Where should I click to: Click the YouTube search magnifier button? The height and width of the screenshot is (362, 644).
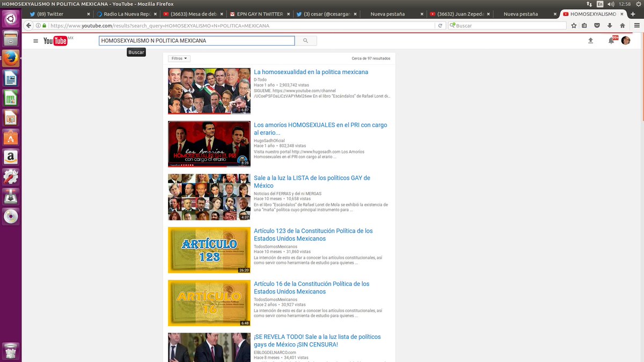pyautogui.click(x=306, y=41)
